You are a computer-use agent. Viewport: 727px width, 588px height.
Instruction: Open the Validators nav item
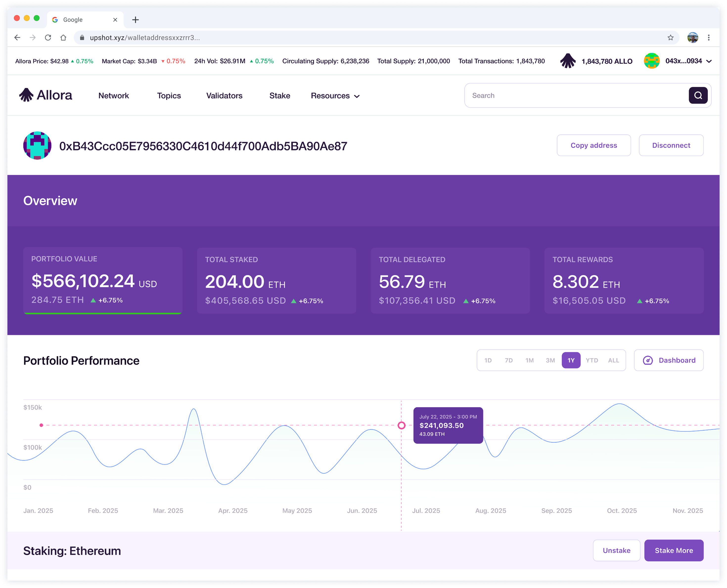(224, 96)
